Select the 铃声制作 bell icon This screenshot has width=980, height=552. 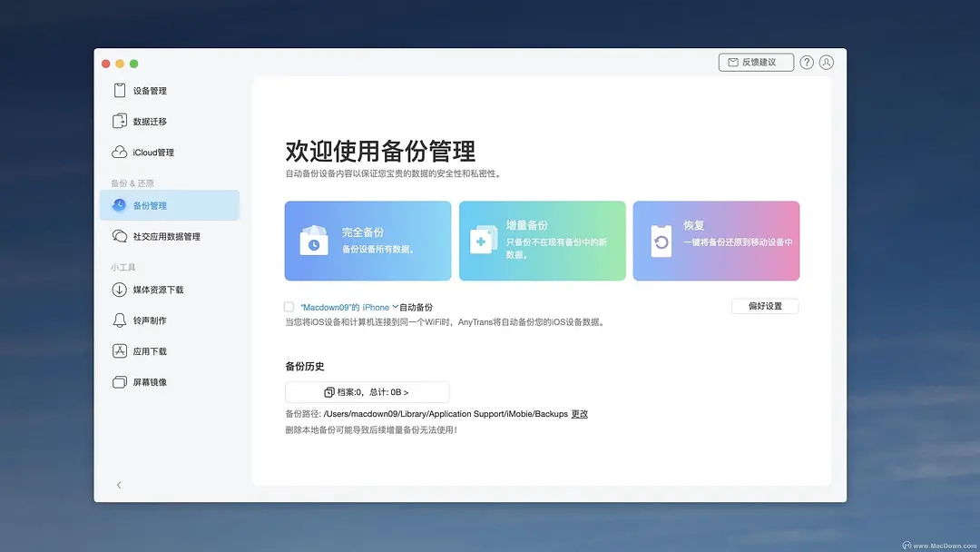(120, 320)
